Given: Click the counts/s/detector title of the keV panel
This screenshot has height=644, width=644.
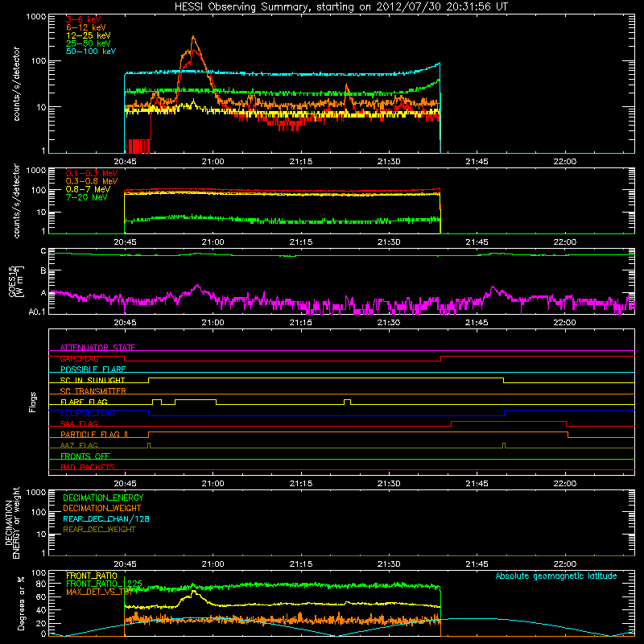Looking at the screenshot, I should [16, 84].
